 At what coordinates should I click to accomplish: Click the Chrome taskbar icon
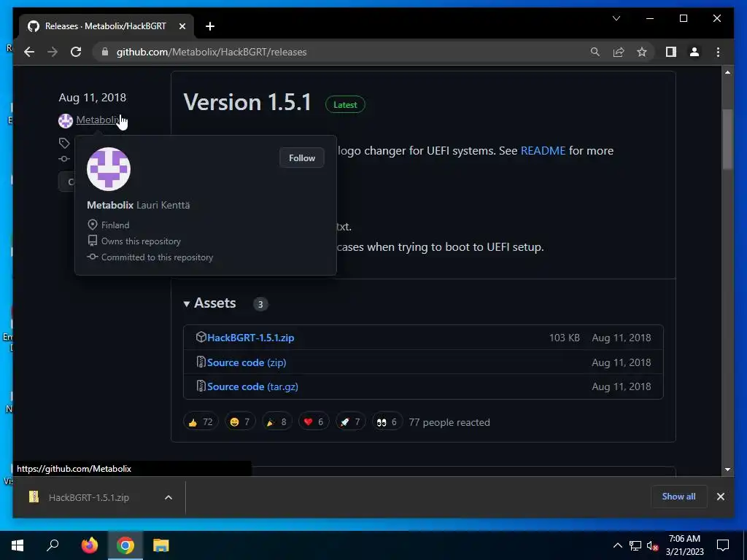coord(125,545)
